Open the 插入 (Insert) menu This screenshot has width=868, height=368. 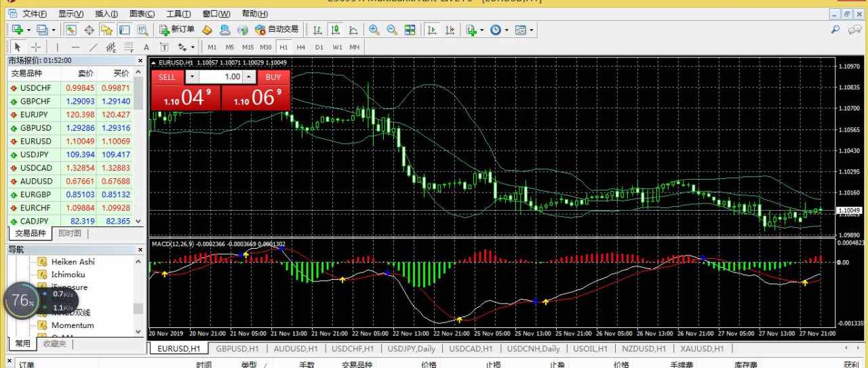coord(106,14)
